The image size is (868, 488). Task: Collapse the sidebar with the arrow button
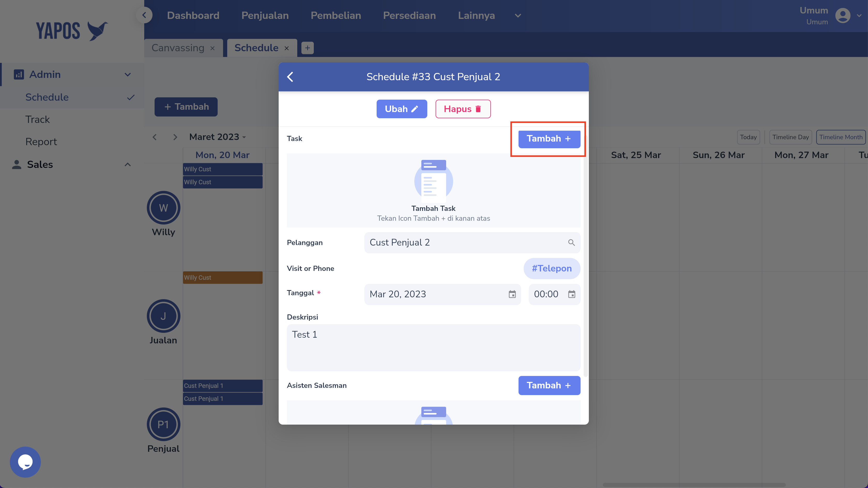pos(144,15)
